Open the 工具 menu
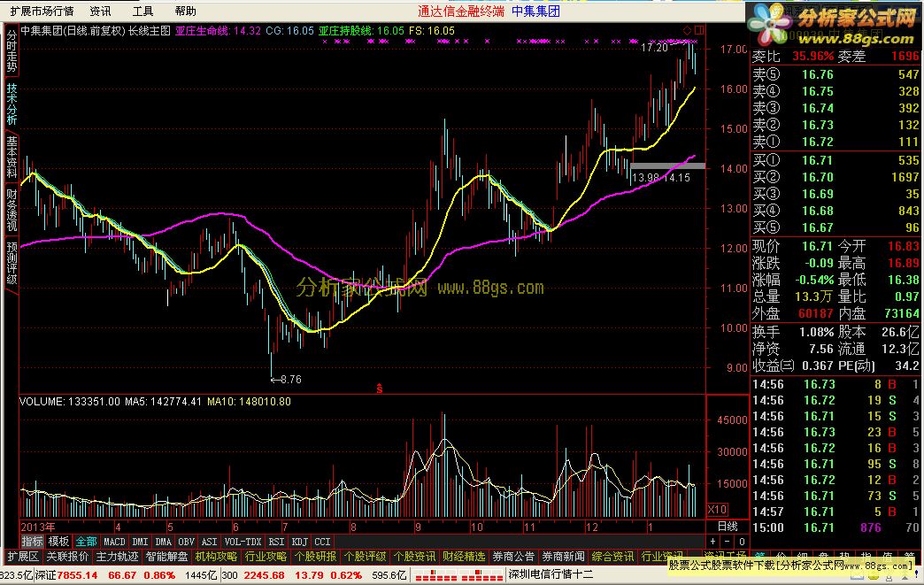This screenshot has height=585, width=924. [x=142, y=11]
